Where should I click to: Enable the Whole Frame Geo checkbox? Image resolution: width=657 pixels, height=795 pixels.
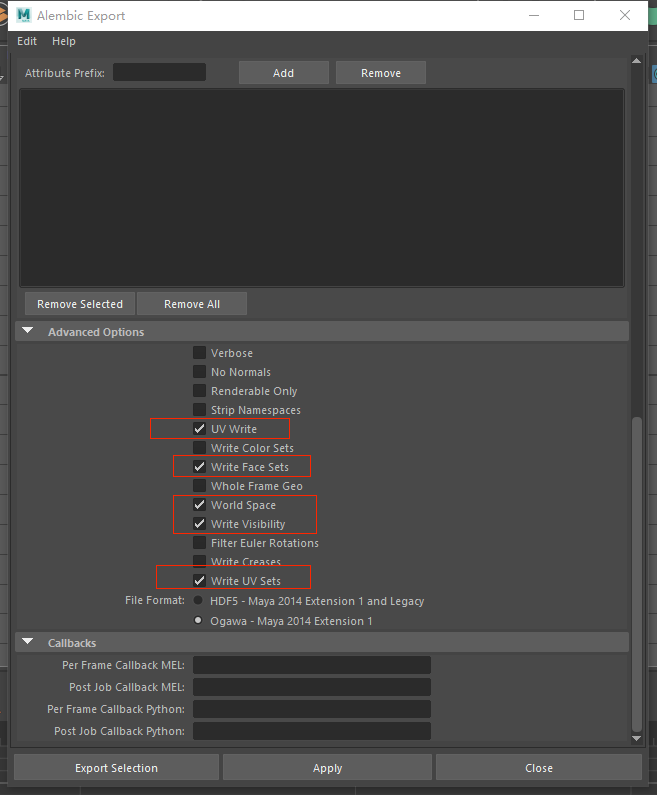tap(199, 486)
